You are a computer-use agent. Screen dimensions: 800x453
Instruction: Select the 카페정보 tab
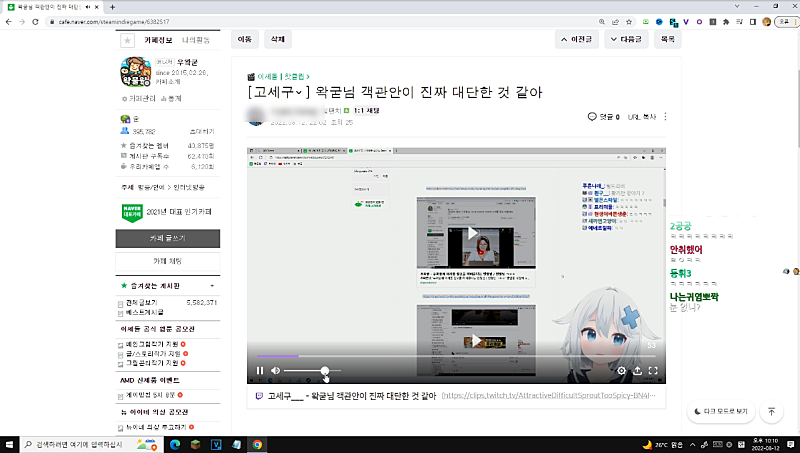160,40
